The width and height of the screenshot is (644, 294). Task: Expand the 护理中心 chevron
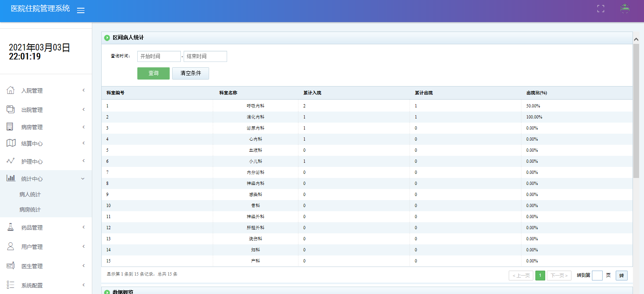84,161
